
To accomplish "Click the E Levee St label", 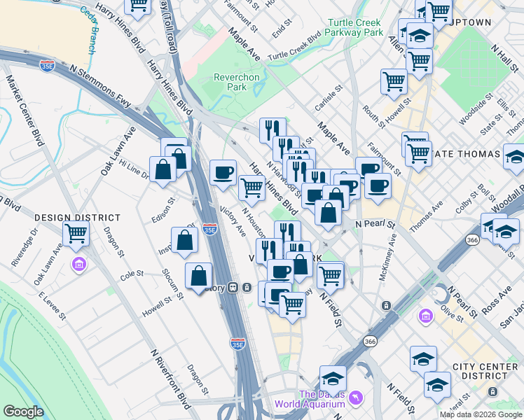I will point(52,306).
